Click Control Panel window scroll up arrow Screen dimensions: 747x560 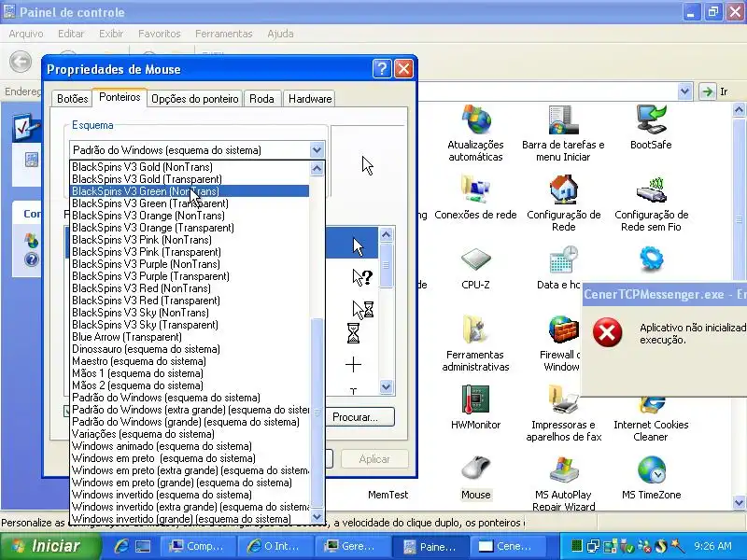pos(739,111)
